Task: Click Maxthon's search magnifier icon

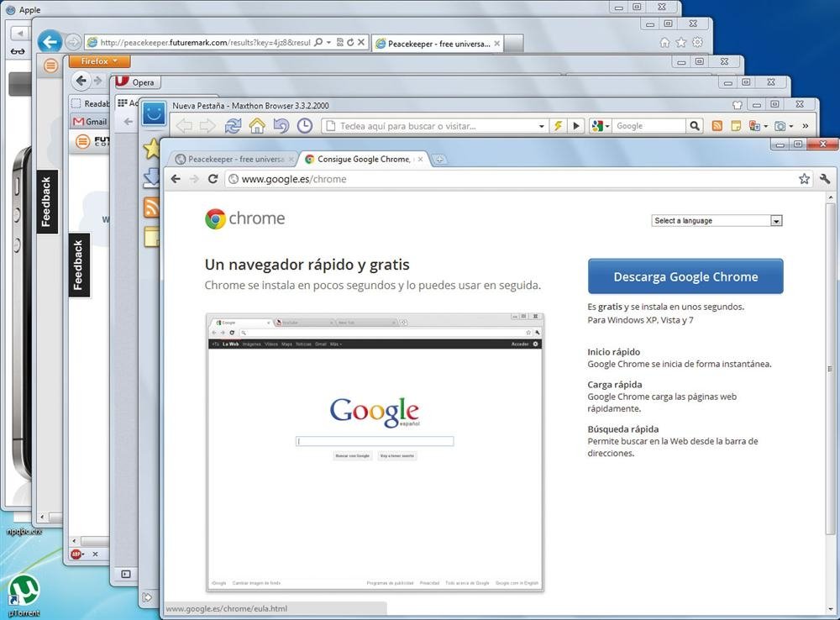Action: [x=695, y=126]
